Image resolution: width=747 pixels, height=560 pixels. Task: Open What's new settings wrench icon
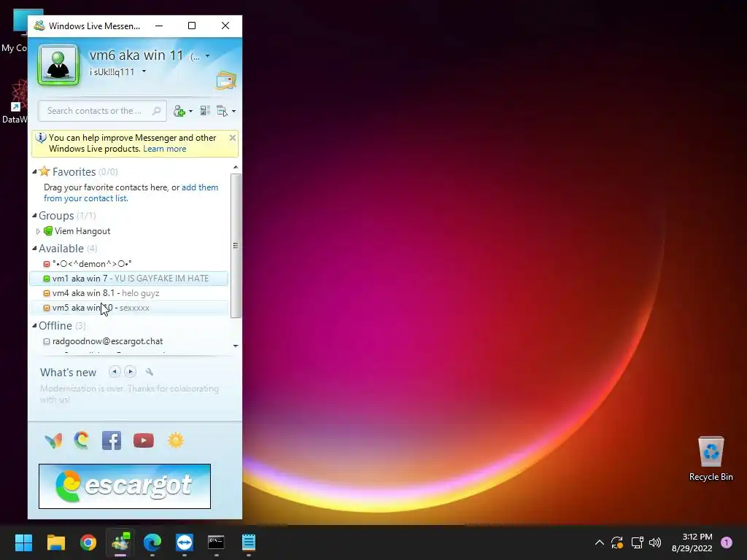tap(149, 372)
